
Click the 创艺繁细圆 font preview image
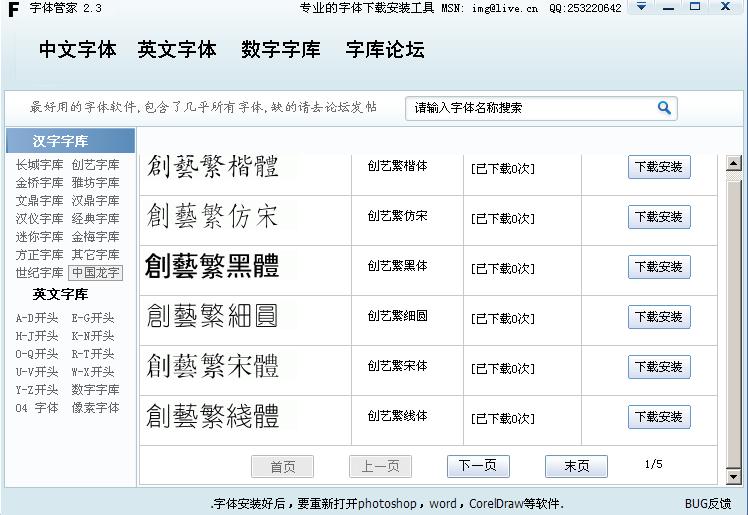point(212,316)
